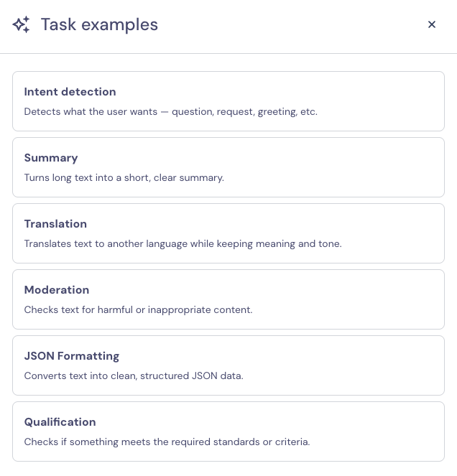Open the Moderation task example

coord(228,299)
